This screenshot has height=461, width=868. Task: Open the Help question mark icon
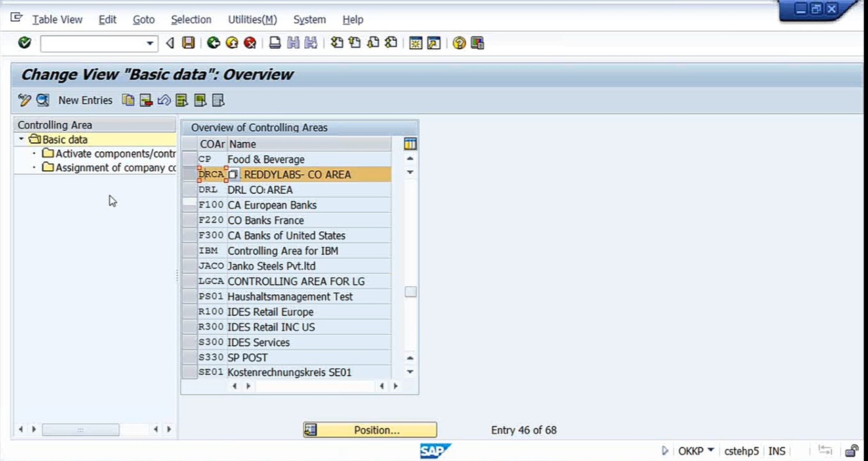(x=459, y=43)
